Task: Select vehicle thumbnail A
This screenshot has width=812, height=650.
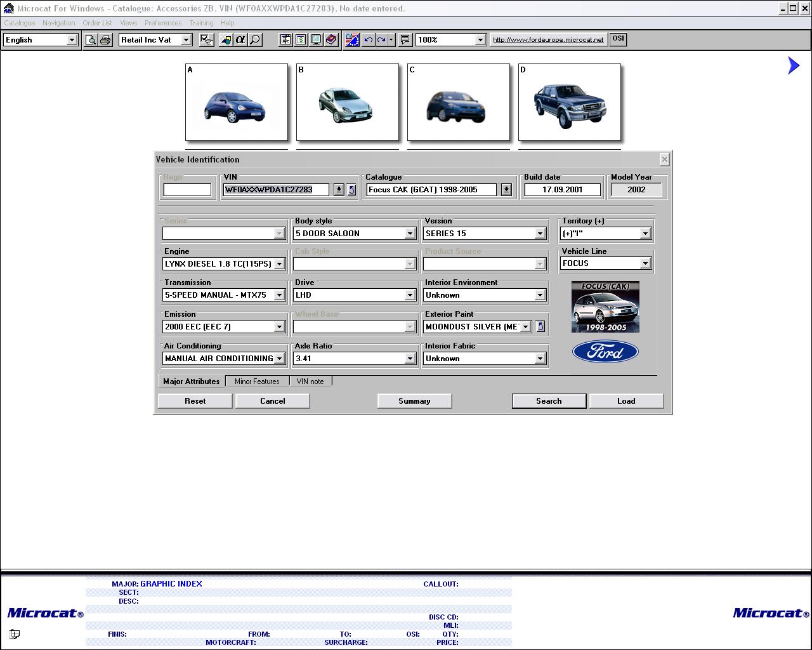Action: pyautogui.click(x=237, y=102)
